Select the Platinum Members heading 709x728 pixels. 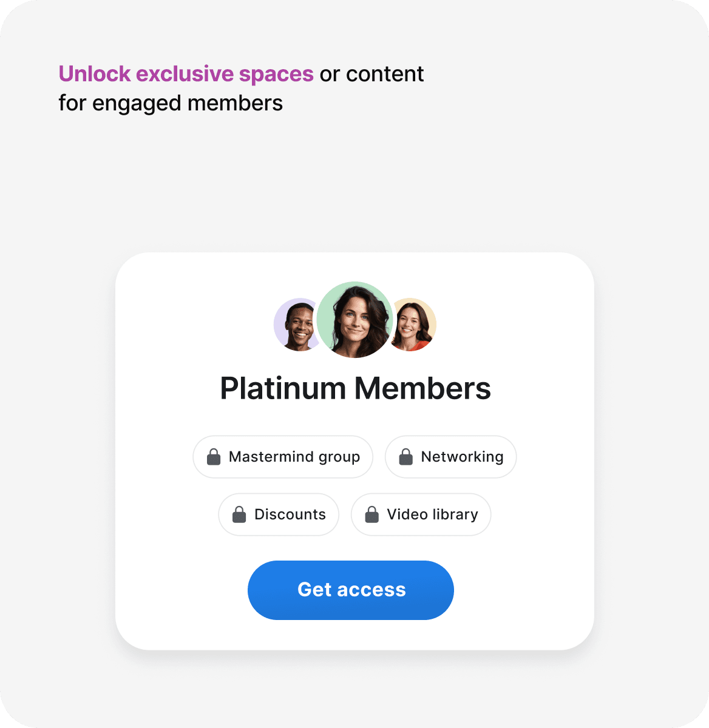click(x=356, y=388)
